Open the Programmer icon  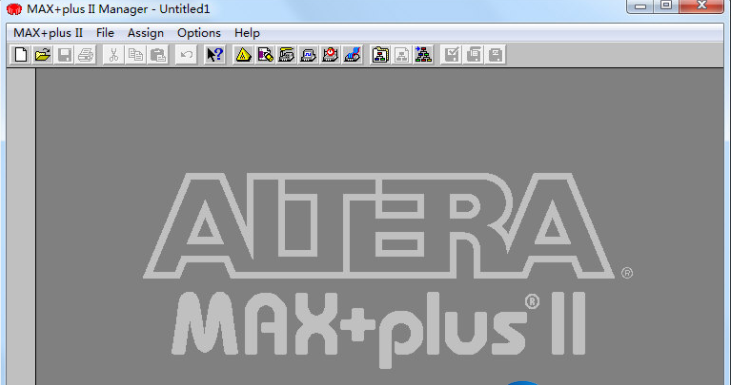pos(352,55)
